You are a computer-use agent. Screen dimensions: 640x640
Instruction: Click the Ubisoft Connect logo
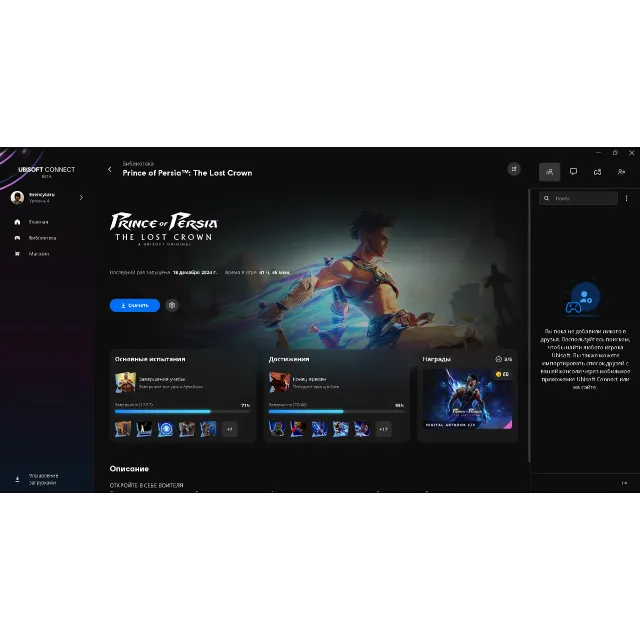click(47, 171)
